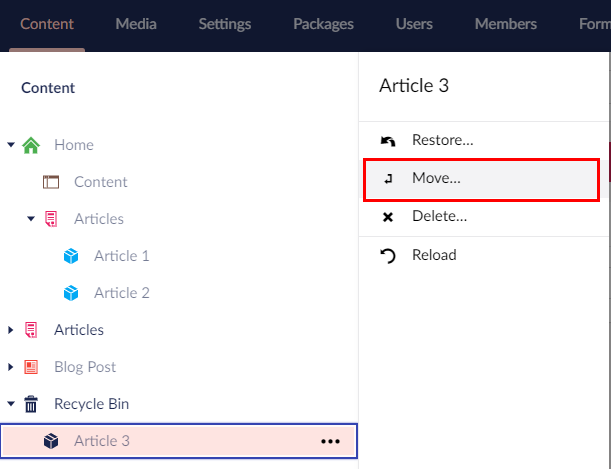The image size is (611, 469).
Task: Open the three-dots actions menu for Article 3
Action: (330, 441)
